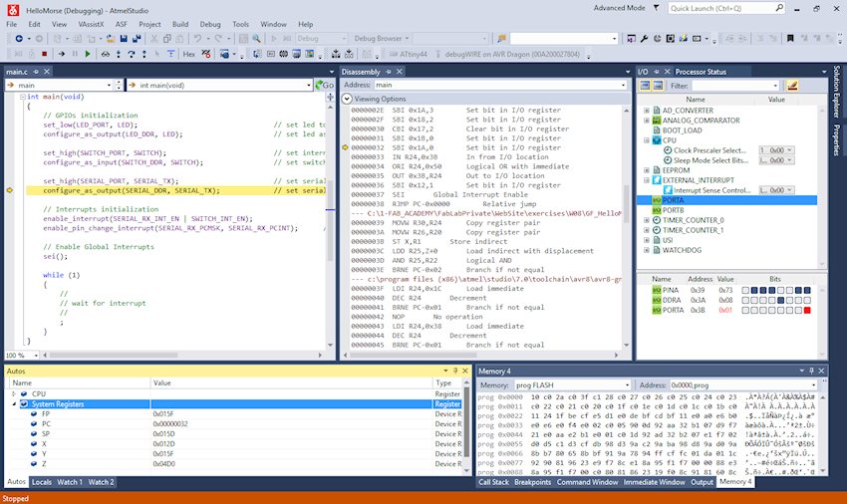Toggle the filled bit 3 of DDRA
The width and height of the screenshot is (847, 504).
pyautogui.click(x=778, y=300)
